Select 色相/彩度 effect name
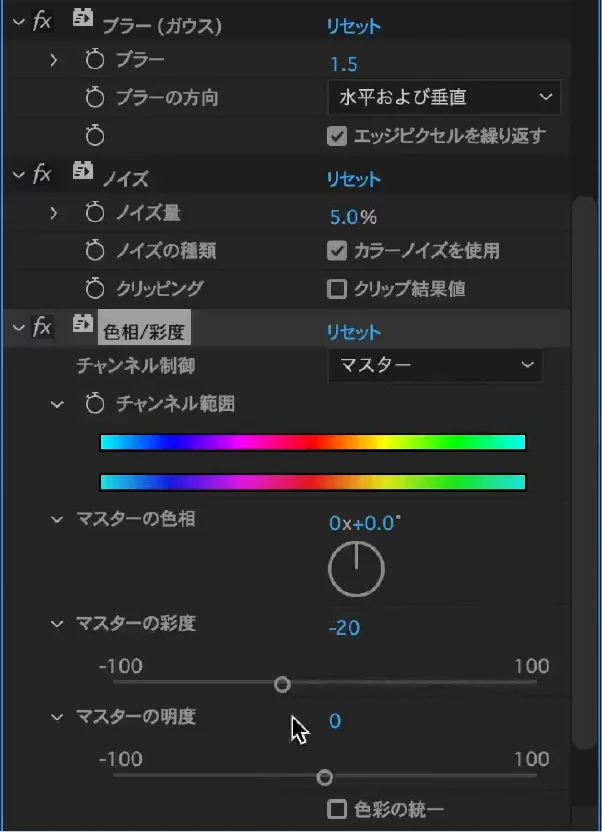The image size is (602, 832). coord(144,332)
